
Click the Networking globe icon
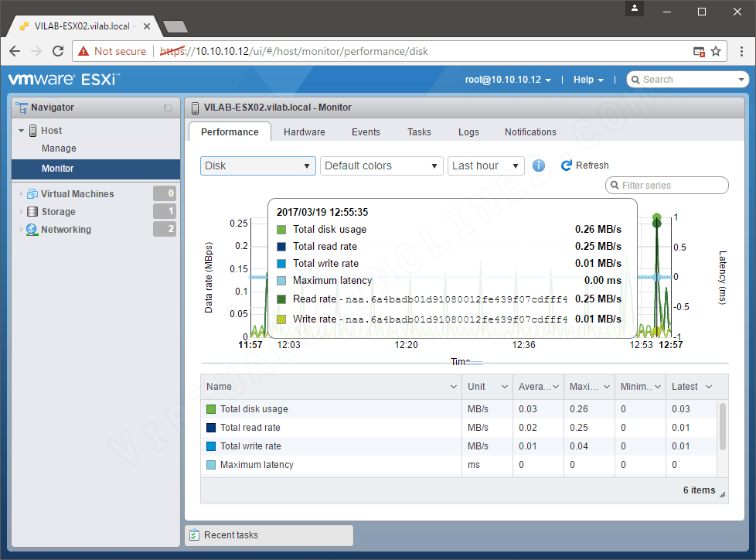(32, 230)
